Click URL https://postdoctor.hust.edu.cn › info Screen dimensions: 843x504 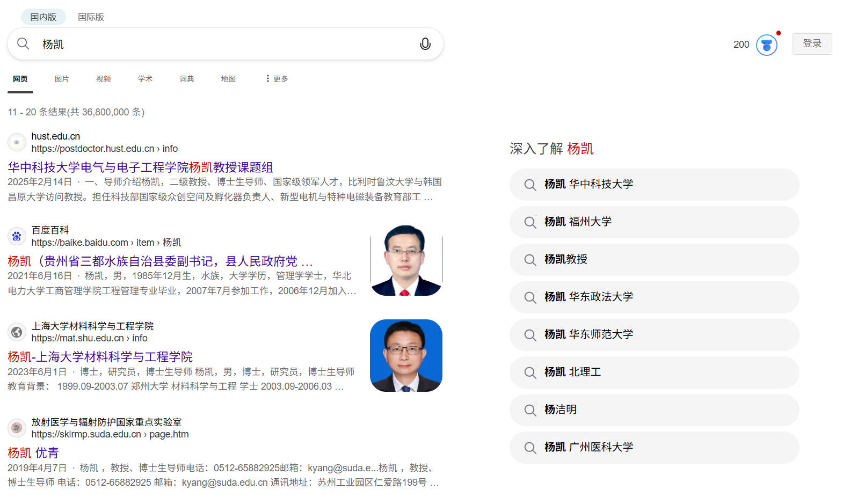coord(104,149)
